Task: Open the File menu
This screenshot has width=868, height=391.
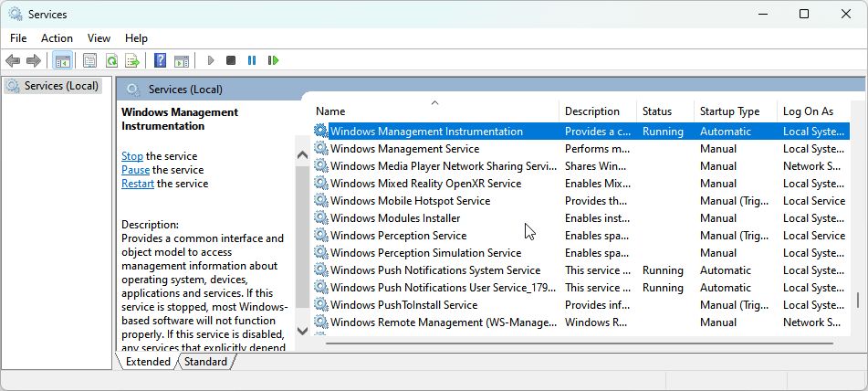Action: pos(18,38)
